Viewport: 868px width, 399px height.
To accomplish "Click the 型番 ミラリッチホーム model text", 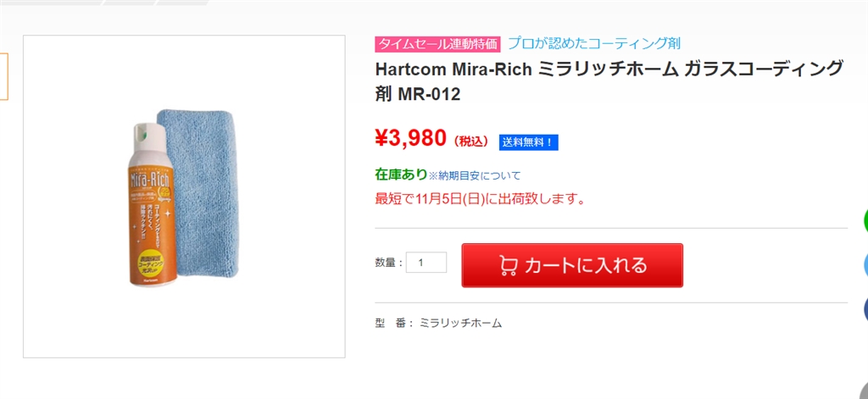I will click(x=438, y=323).
